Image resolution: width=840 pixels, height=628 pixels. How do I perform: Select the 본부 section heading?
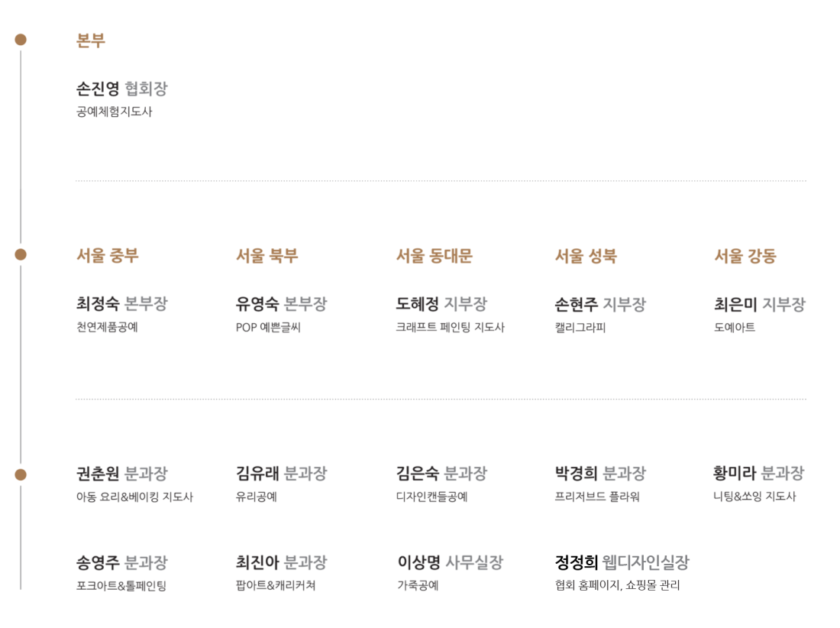(91, 40)
